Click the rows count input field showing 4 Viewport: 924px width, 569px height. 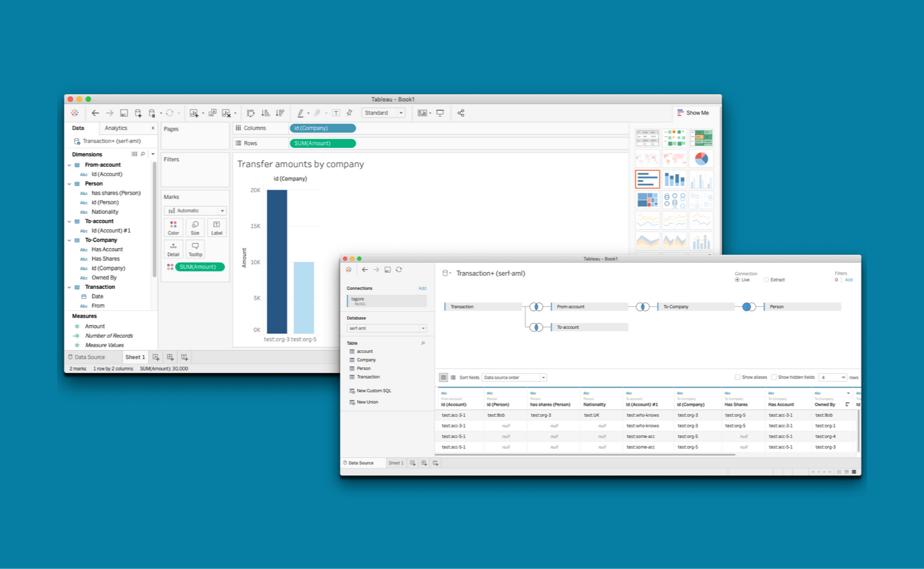pyautogui.click(x=833, y=377)
